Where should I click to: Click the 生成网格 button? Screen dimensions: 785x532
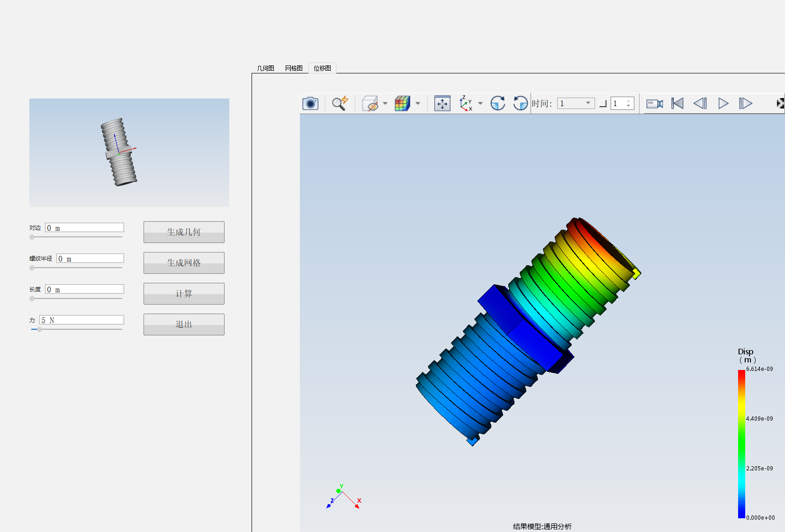click(x=184, y=263)
